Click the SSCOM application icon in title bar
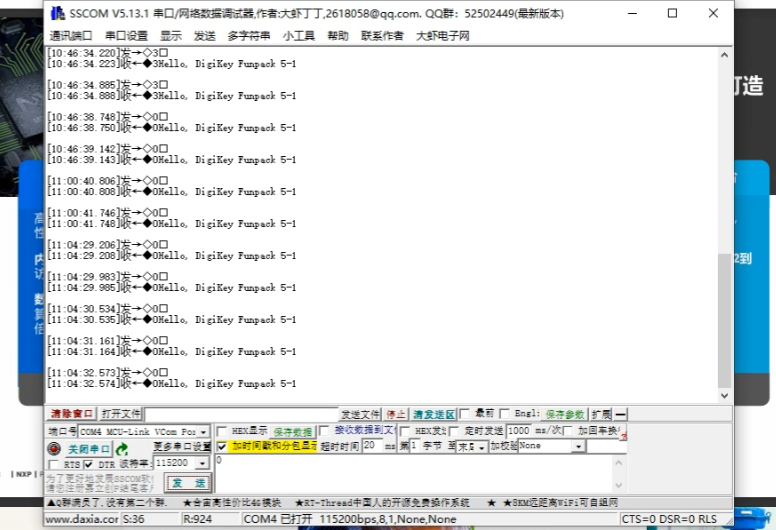Viewport: 776px width, 530px height. pyautogui.click(x=58, y=13)
